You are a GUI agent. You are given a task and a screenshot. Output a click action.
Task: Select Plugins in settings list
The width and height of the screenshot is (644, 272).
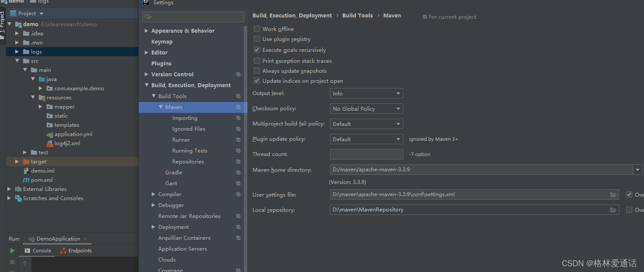point(161,64)
